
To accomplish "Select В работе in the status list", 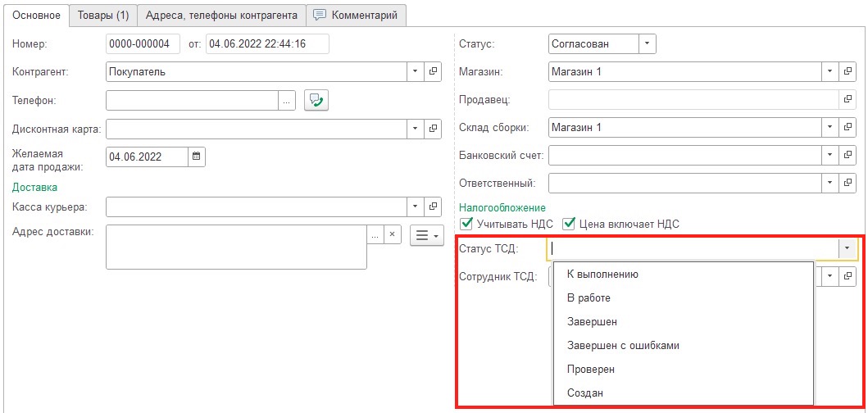I will 684,297.
